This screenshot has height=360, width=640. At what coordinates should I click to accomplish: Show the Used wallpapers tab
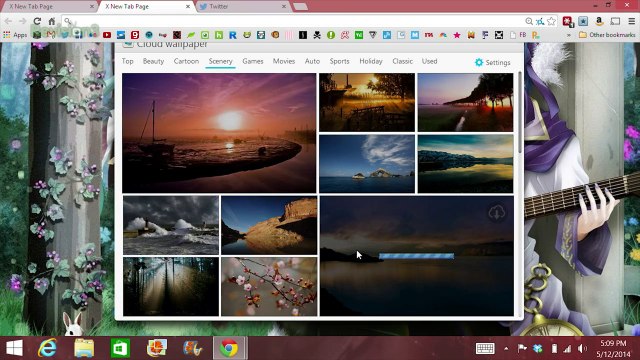click(x=429, y=61)
